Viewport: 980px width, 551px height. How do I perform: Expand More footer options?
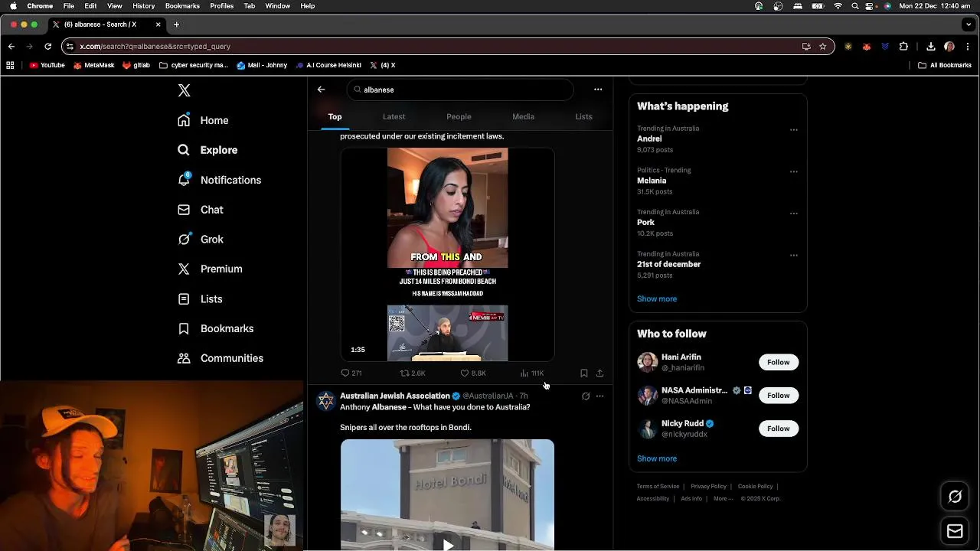pos(723,498)
